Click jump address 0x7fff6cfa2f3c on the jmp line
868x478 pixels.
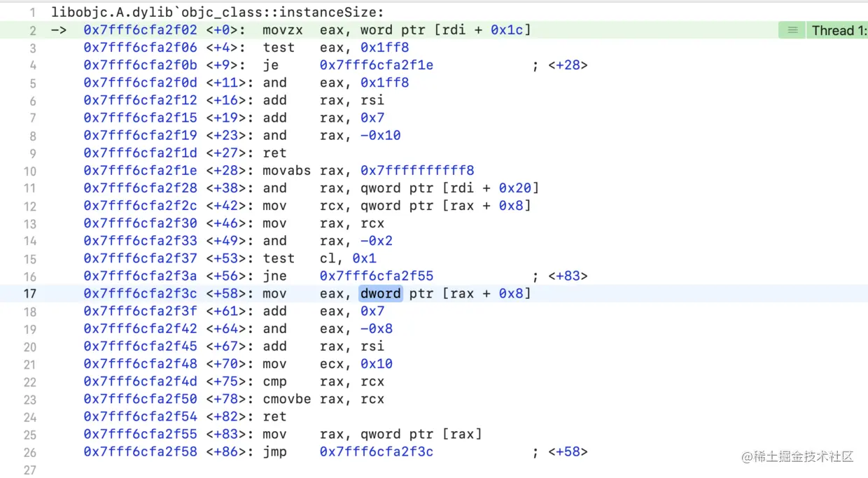(x=376, y=451)
